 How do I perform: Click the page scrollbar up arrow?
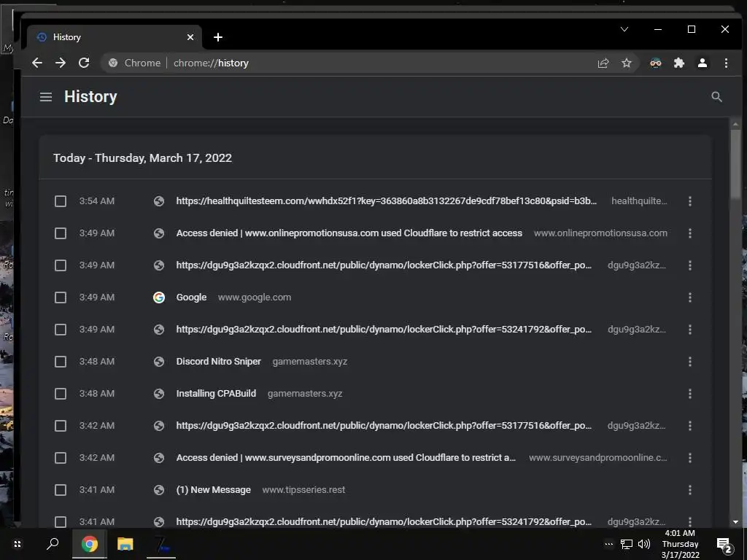[735, 124]
